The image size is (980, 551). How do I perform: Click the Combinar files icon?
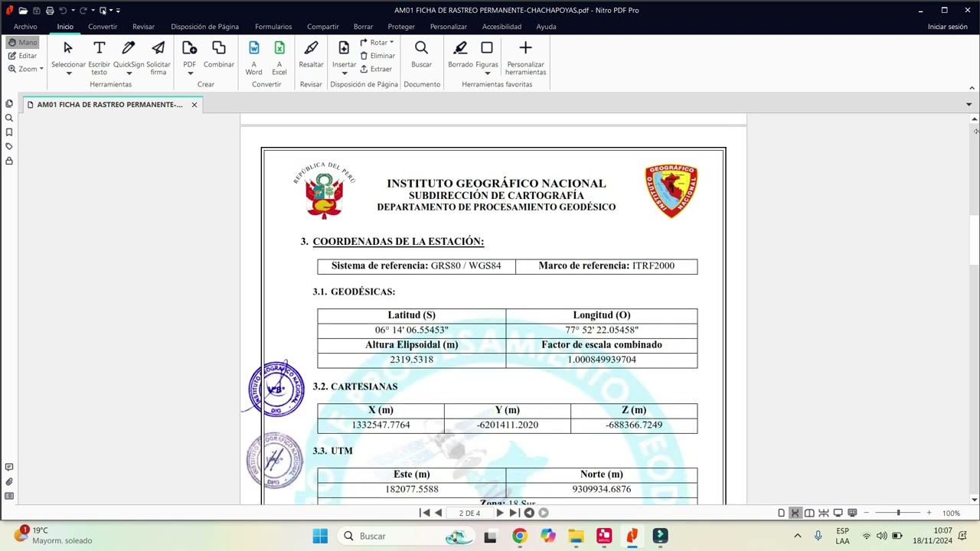(x=219, y=48)
